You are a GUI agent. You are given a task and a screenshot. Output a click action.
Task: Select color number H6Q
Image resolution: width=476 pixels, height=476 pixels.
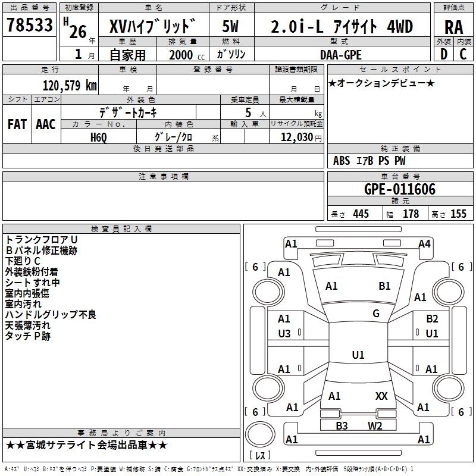pyautogui.click(x=99, y=137)
